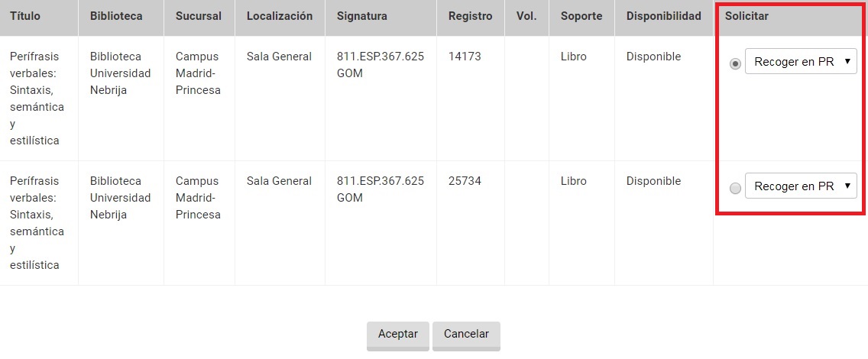The width and height of the screenshot is (868, 359).
Task: Click the Localización column header
Action: point(280,16)
